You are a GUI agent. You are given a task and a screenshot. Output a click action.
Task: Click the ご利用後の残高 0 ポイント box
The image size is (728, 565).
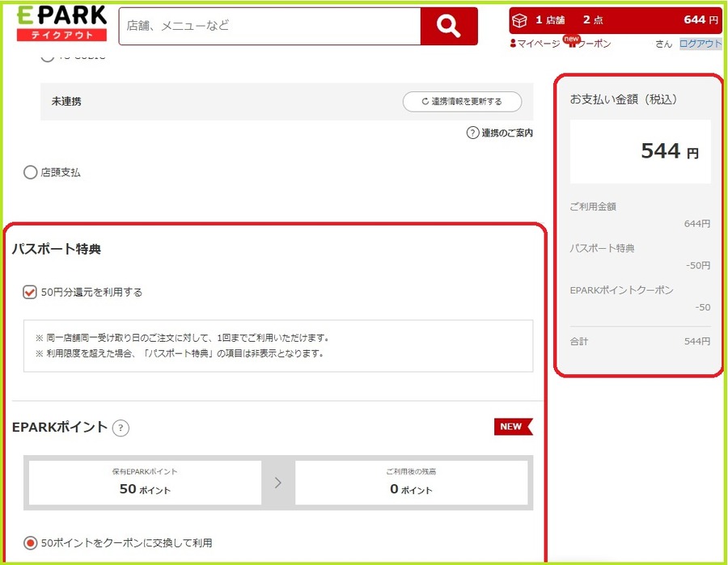coord(411,483)
